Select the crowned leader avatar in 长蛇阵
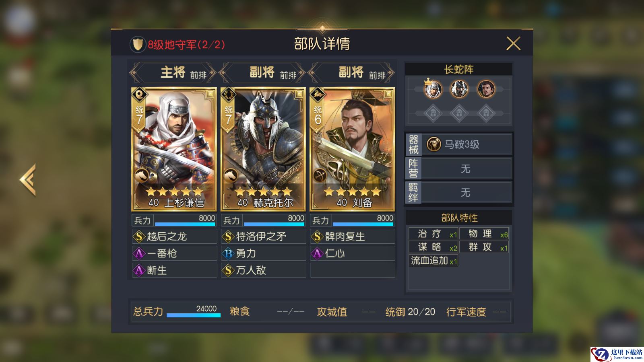This screenshot has height=362, width=644. click(x=433, y=89)
